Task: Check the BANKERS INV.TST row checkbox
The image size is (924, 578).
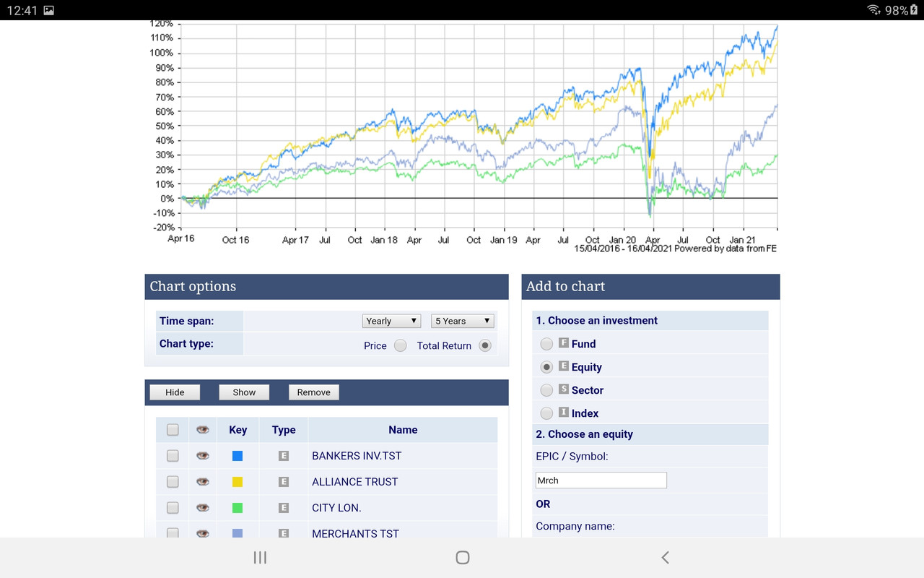Action: click(173, 456)
